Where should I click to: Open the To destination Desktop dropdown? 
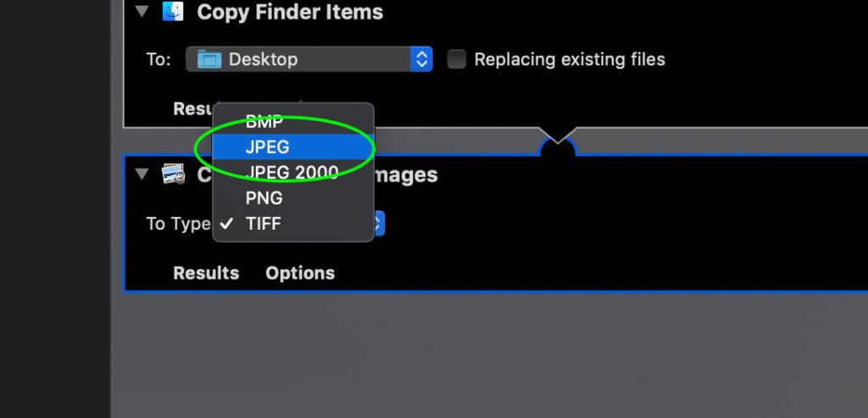(x=309, y=59)
